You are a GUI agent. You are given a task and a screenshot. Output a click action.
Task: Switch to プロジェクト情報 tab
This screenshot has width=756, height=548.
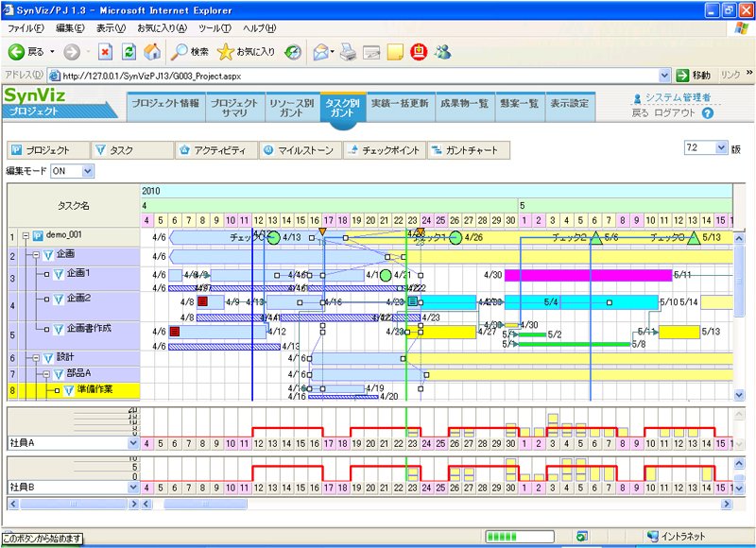coord(166,107)
